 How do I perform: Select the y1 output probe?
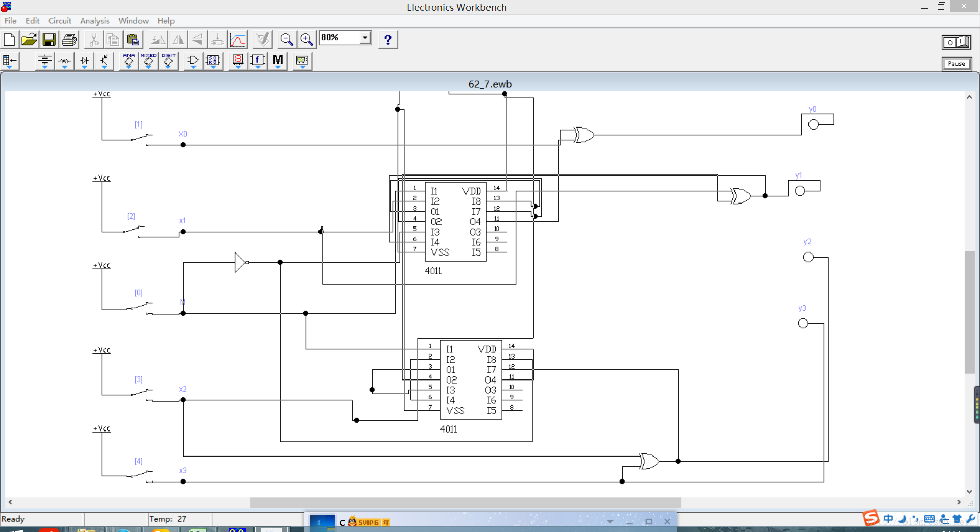tap(800, 191)
